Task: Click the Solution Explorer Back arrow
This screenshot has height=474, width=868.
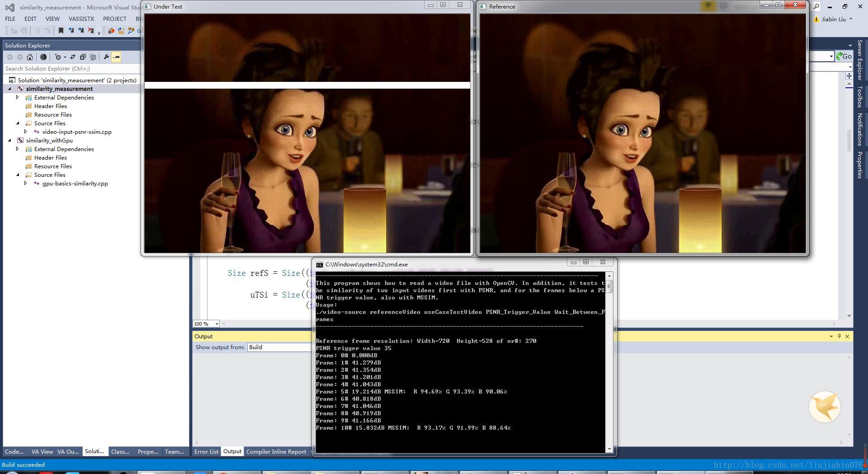Action: [x=10, y=57]
